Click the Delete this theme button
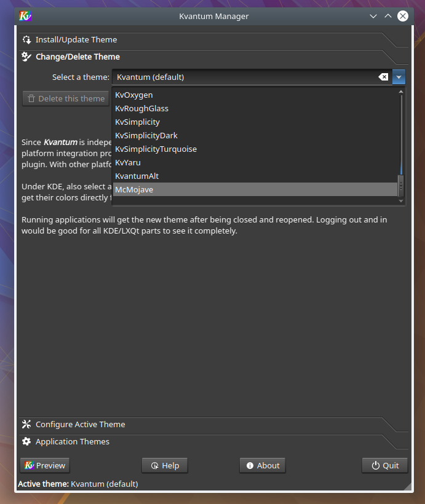Image resolution: width=425 pixels, height=504 pixels. click(x=66, y=99)
